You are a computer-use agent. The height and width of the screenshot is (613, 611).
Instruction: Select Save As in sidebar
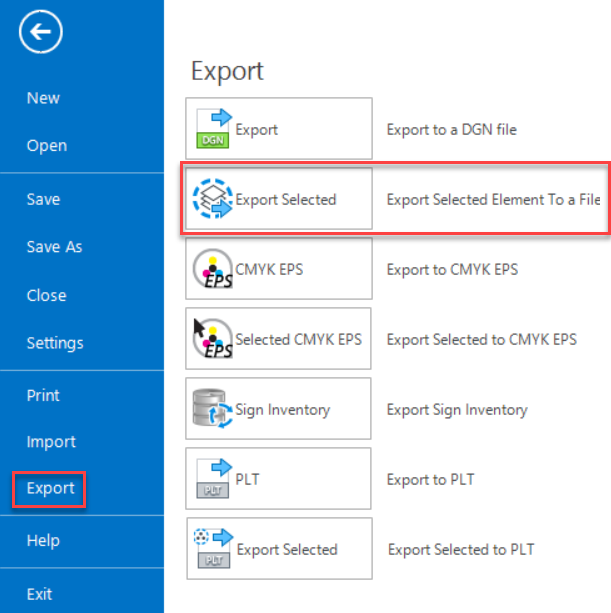tap(54, 247)
